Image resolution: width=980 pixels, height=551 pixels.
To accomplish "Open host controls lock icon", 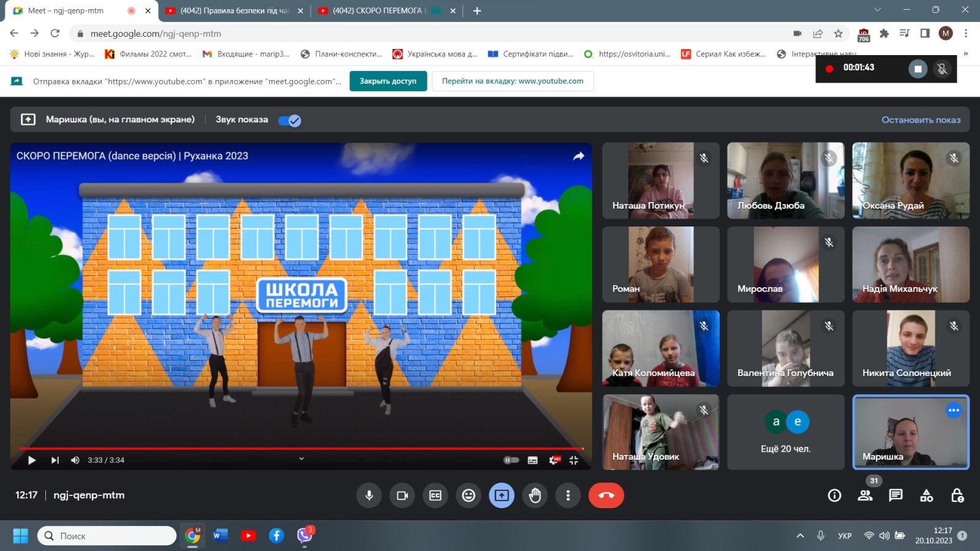I will [957, 495].
